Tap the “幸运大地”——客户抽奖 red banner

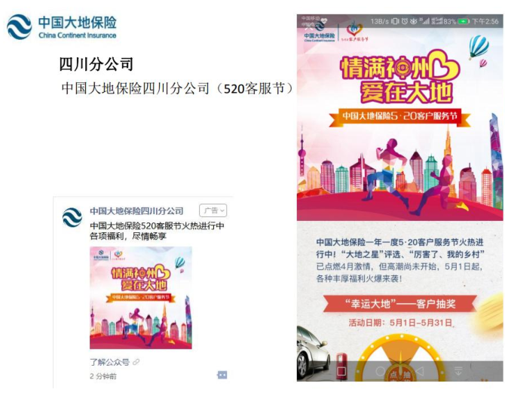[399, 303]
